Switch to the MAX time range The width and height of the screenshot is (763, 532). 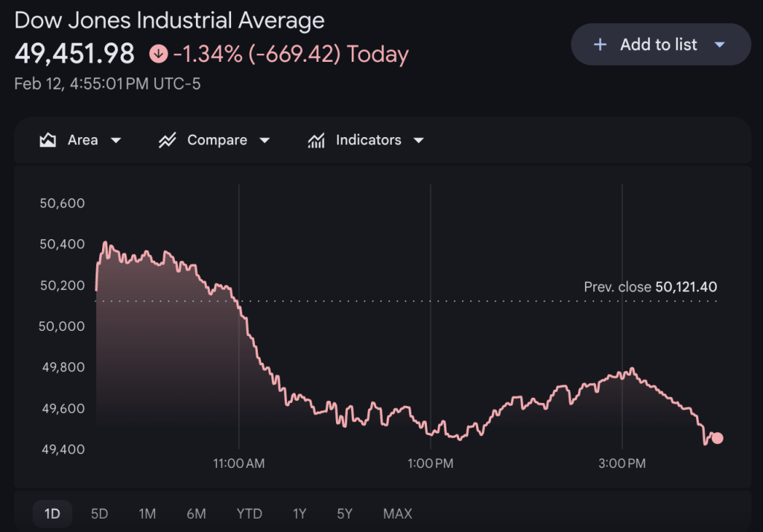click(397, 513)
